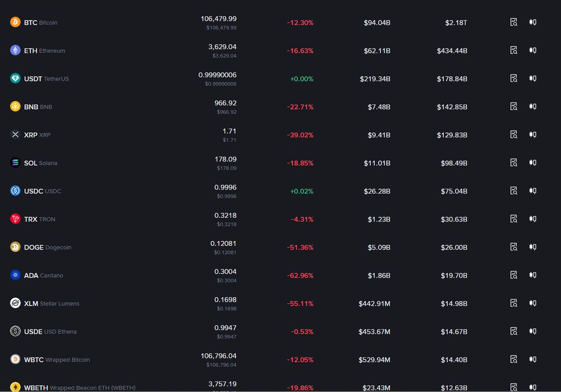This screenshot has width=561, height=392.
Task: Click the BNB price 966.92
Action: (225, 103)
